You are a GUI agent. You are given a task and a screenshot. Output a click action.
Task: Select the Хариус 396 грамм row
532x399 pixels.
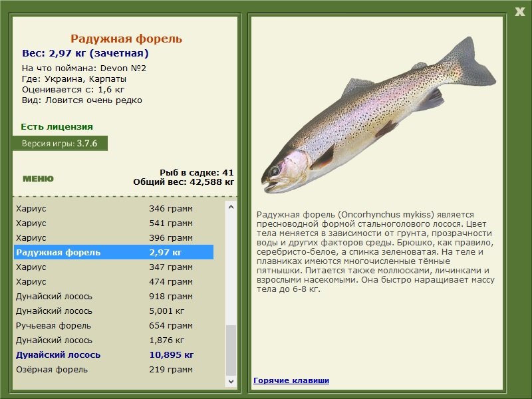(x=114, y=237)
